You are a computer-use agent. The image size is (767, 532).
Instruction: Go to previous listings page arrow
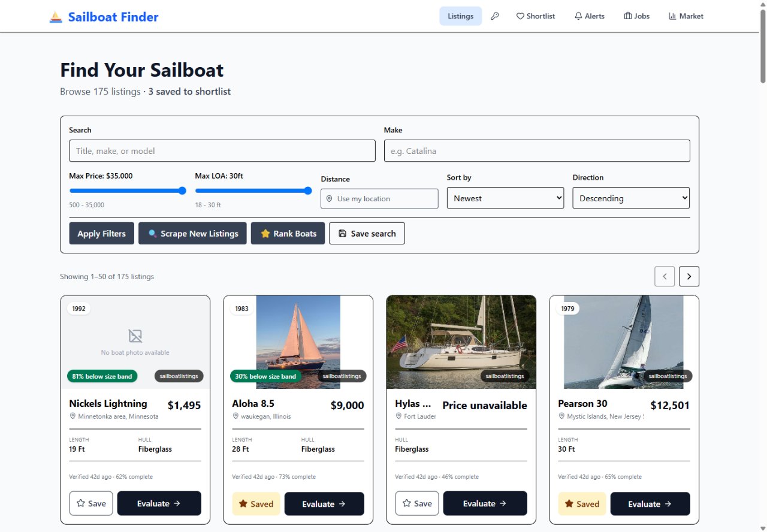665,276
